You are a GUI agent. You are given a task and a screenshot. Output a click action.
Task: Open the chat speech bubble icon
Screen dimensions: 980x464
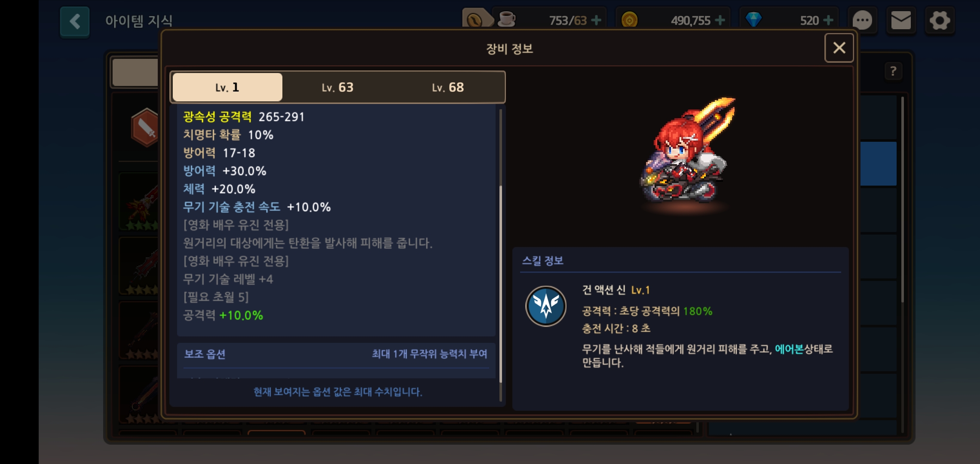point(862,20)
